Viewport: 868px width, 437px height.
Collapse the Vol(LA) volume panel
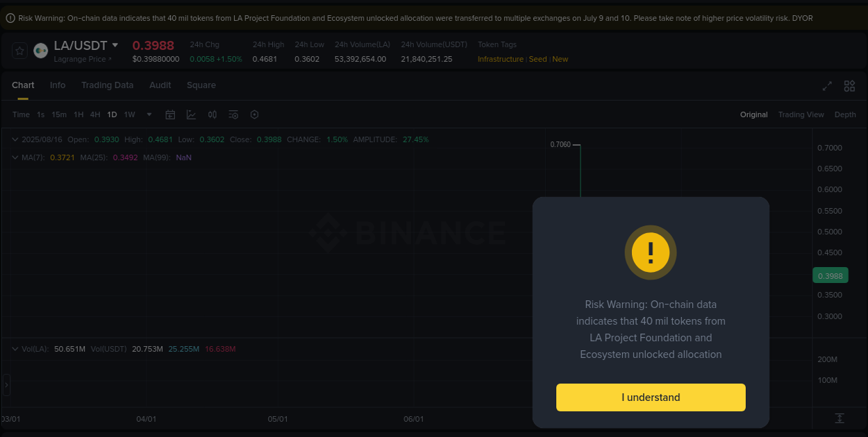coord(15,349)
